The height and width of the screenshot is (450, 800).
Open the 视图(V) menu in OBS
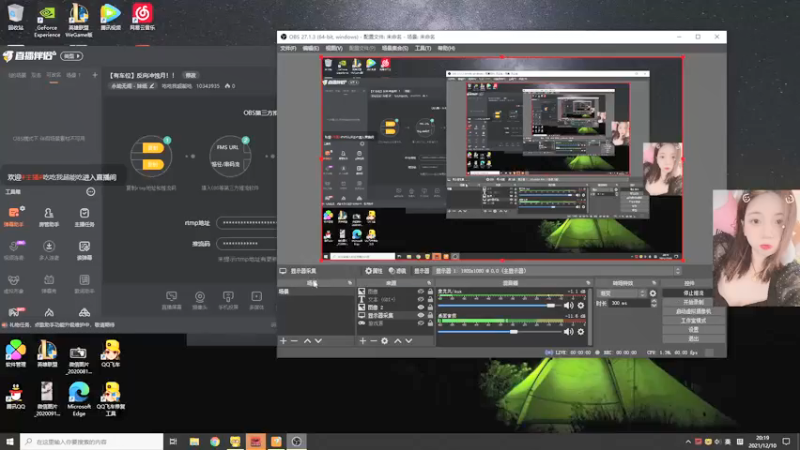(x=334, y=48)
